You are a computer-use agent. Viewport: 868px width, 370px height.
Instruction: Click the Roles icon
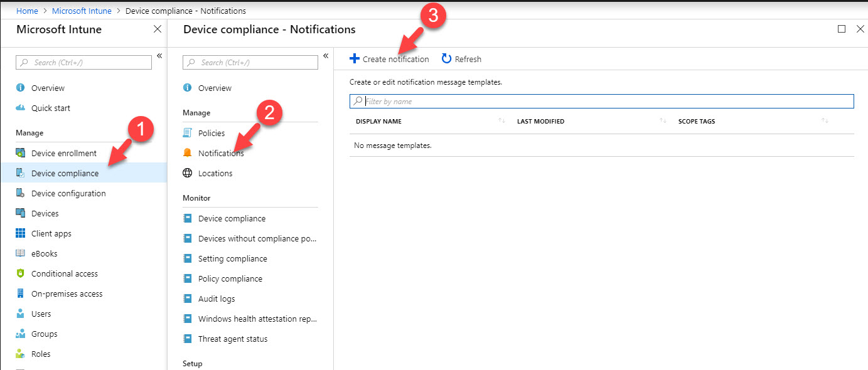click(20, 354)
